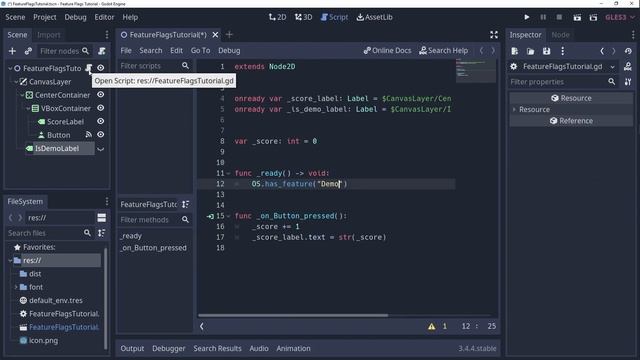Open the Editor menu
The height and width of the screenshot is (360, 640).
tap(104, 17)
